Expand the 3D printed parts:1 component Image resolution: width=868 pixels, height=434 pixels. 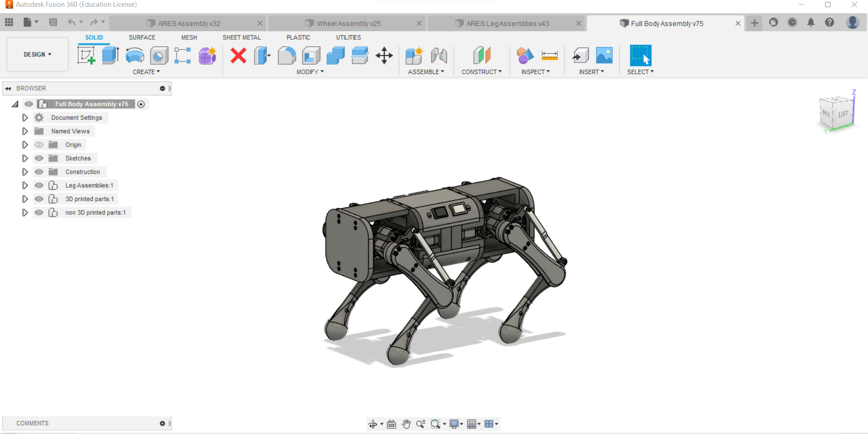[x=25, y=199]
